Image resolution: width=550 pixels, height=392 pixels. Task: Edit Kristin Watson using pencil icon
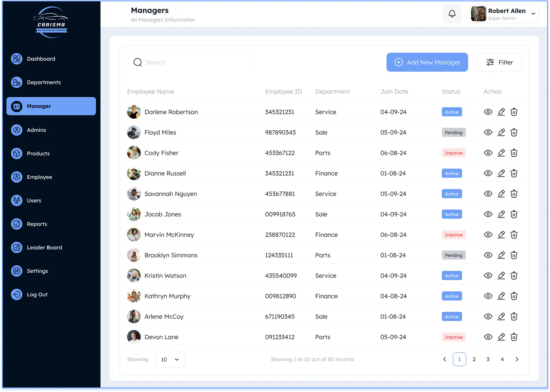pos(501,275)
